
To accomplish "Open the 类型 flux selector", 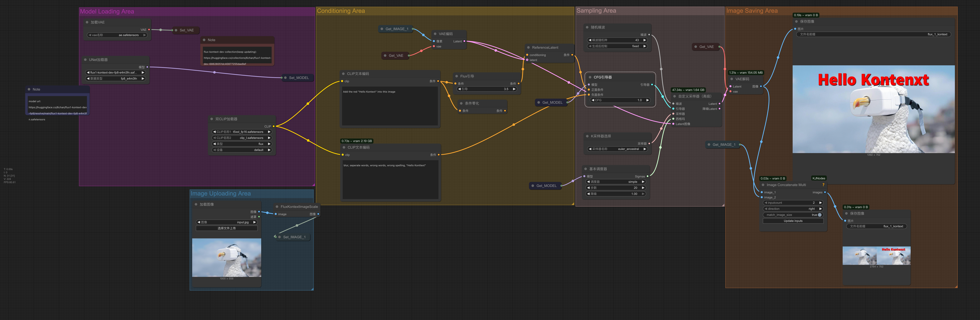I will (x=242, y=144).
